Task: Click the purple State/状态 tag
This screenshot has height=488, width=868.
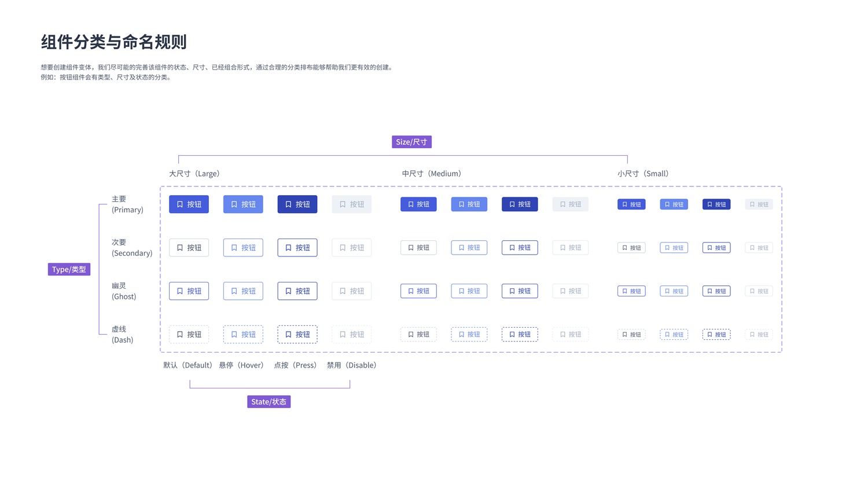Action: point(269,402)
